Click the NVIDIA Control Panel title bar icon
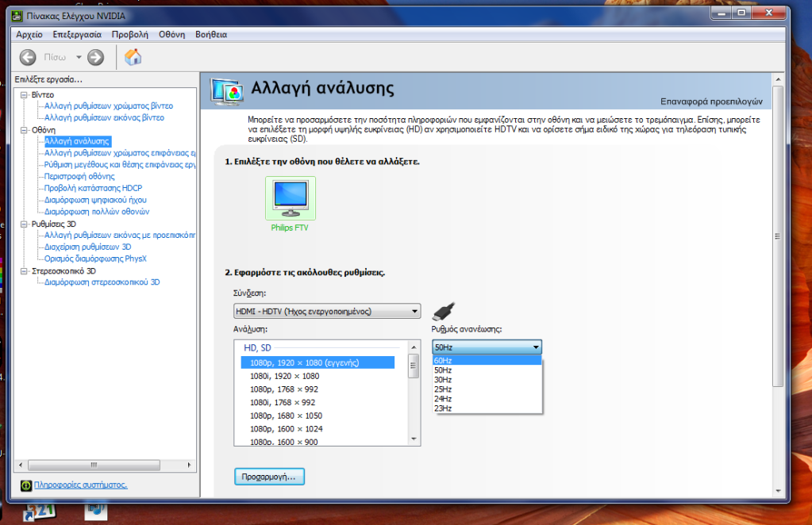Screen dimensions: 812x525 tap(17, 16)
